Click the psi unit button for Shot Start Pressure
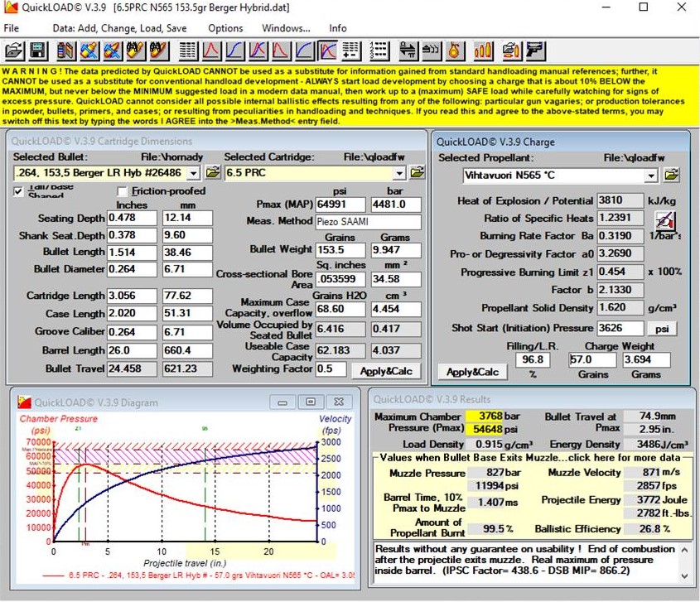 (x=662, y=329)
